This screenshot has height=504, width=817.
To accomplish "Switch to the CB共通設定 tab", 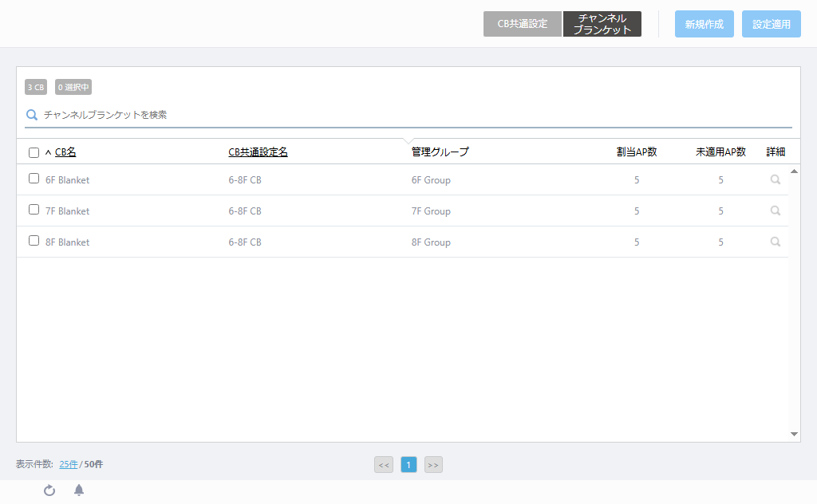I will (523, 24).
